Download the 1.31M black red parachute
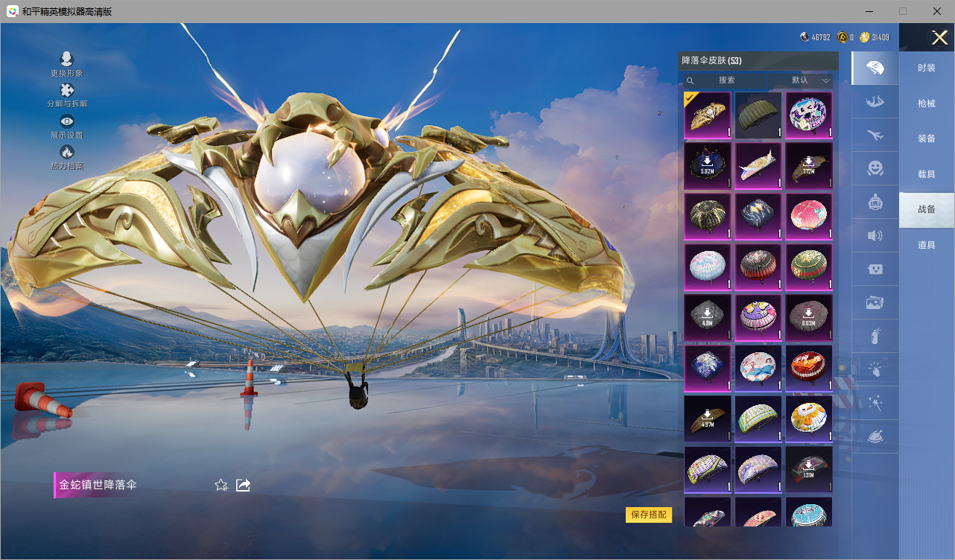955x560 pixels. coord(809,469)
